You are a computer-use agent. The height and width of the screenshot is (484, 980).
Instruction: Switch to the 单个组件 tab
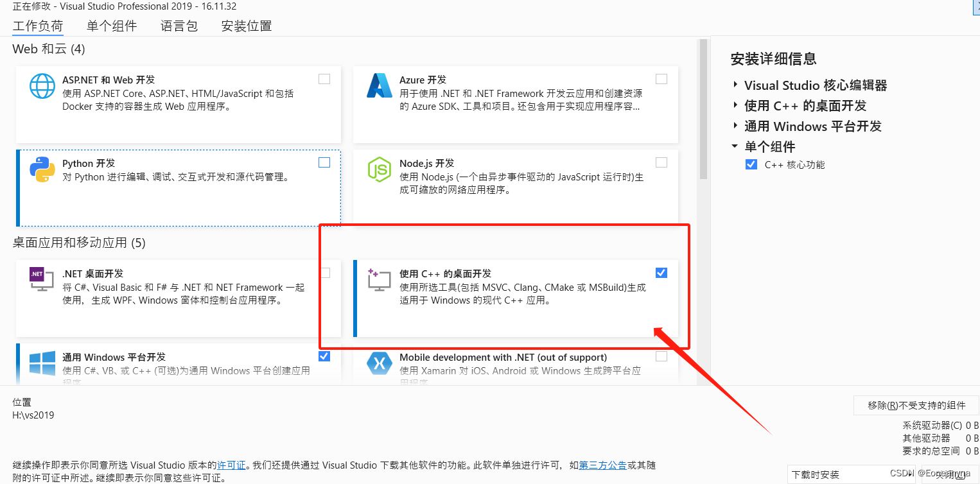click(x=112, y=26)
